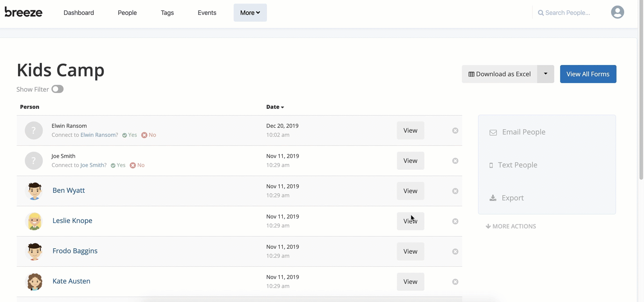Click the View All Forms button
The height and width of the screenshot is (302, 644).
click(588, 74)
